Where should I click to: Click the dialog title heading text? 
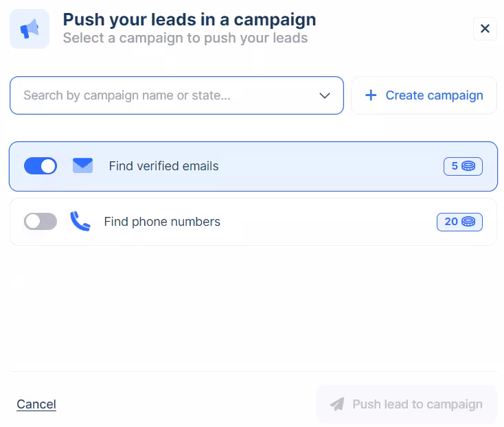[190, 20]
